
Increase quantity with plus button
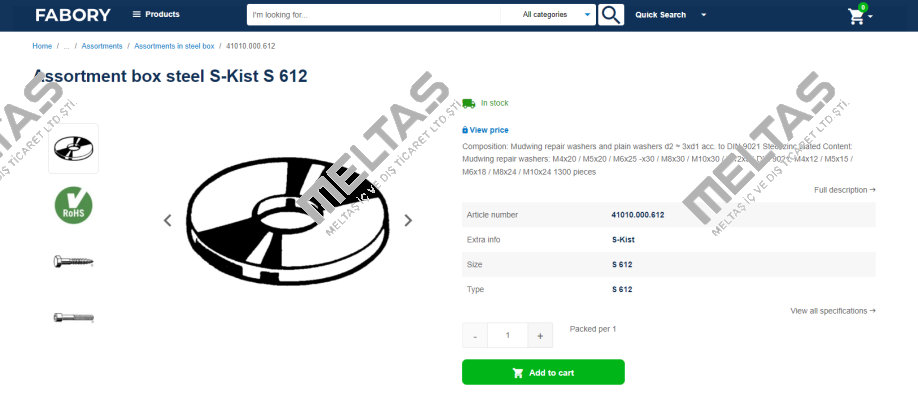tap(540, 336)
